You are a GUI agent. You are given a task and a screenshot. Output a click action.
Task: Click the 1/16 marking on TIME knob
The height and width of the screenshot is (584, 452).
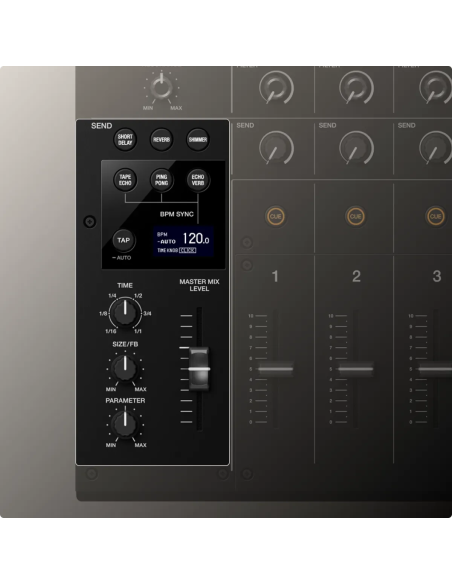[111, 331]
